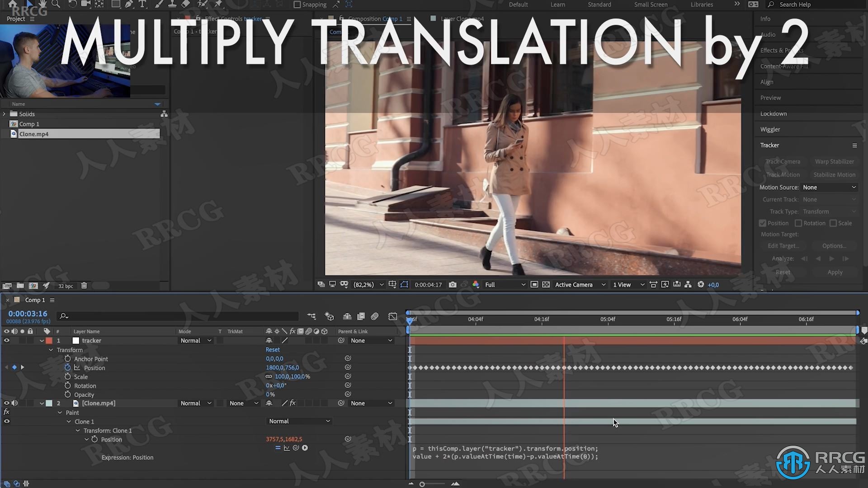Toggle the Scale checkbox in Tracker
This screenshot has height=488, width=868.
point(833,223)
